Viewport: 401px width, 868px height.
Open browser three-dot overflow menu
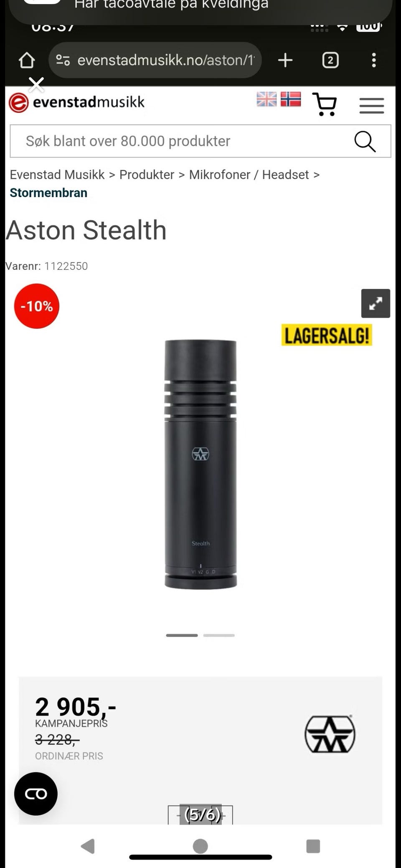pyautogui.click(x=374, y=60)
